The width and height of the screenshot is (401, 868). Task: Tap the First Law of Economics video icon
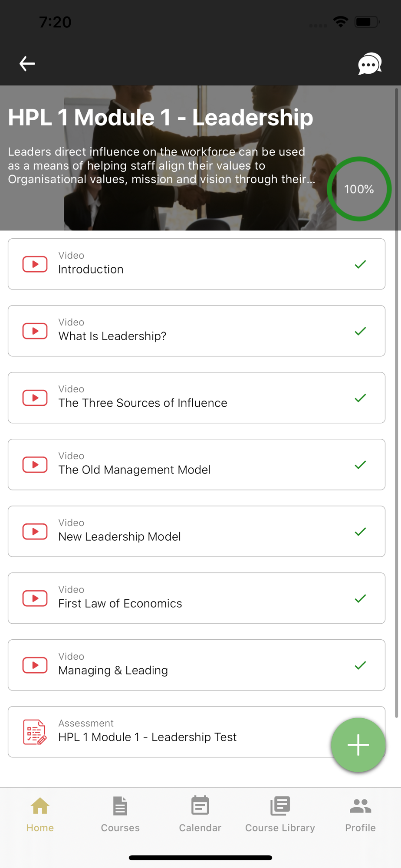35,598
